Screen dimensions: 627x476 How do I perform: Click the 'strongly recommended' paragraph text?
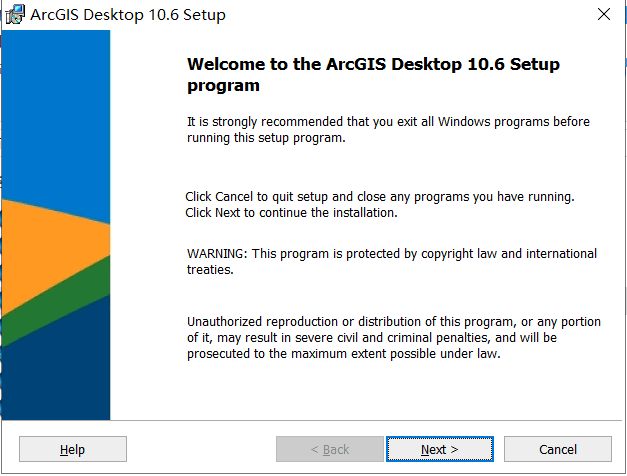point(388,130)
